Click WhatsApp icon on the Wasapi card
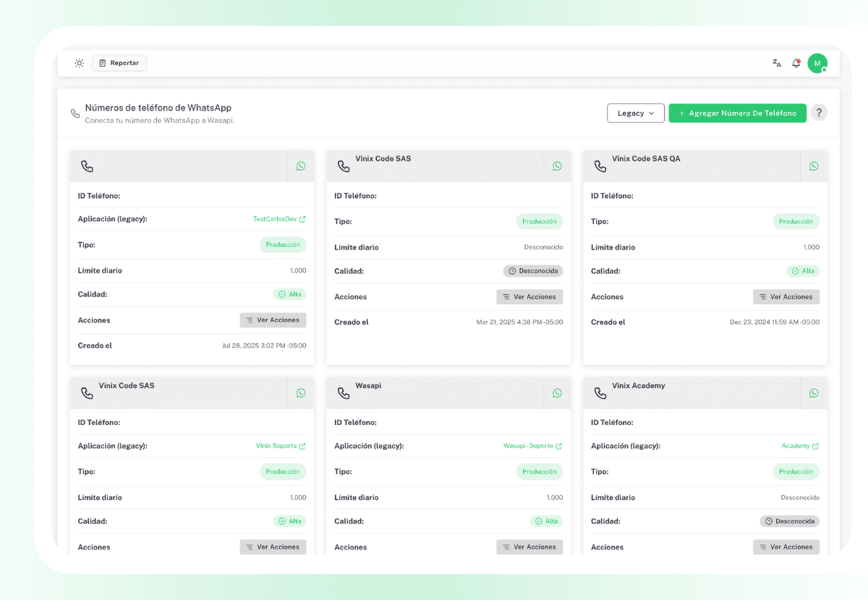868x600 pixels. 557,393
